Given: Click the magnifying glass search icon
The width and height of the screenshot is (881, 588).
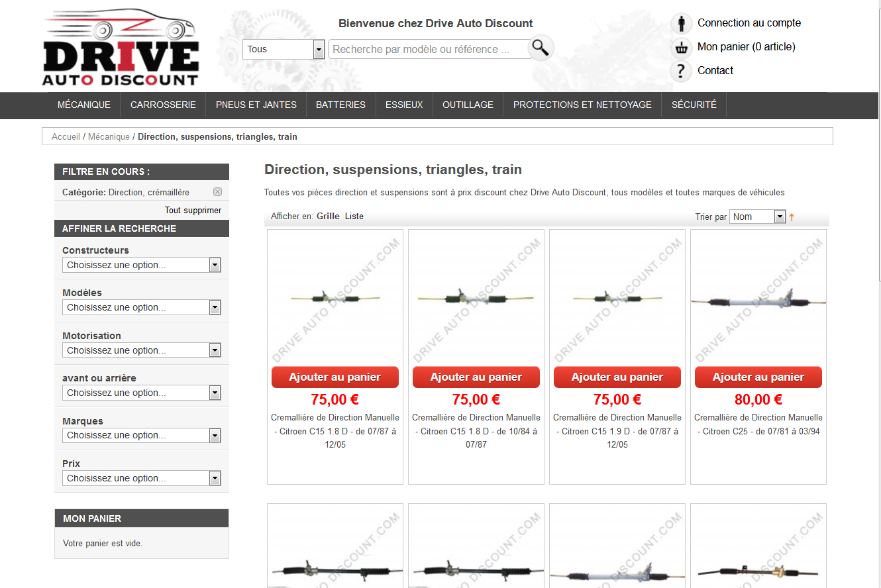Looking at the screenshot, I should (541, 48).
